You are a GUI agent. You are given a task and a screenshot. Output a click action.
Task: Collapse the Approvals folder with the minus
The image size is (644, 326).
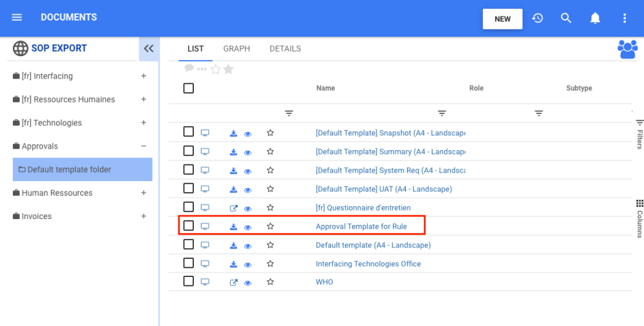click(144, 146)
